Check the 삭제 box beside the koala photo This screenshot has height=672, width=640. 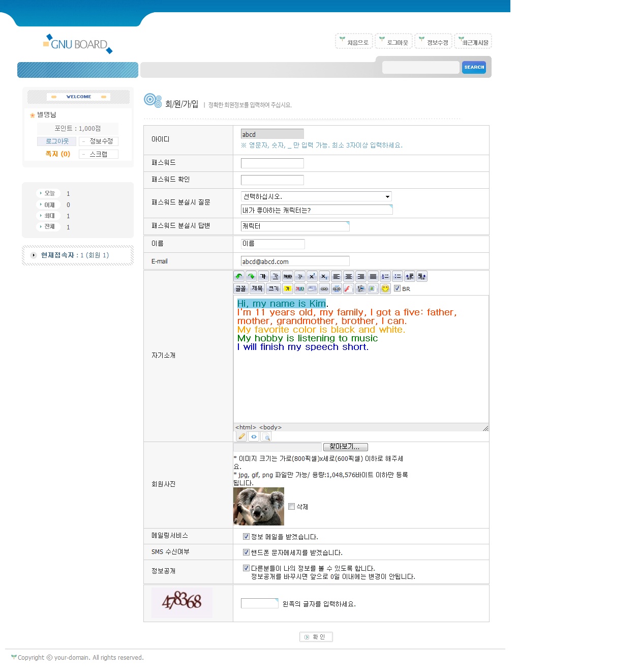click(291, 507)
